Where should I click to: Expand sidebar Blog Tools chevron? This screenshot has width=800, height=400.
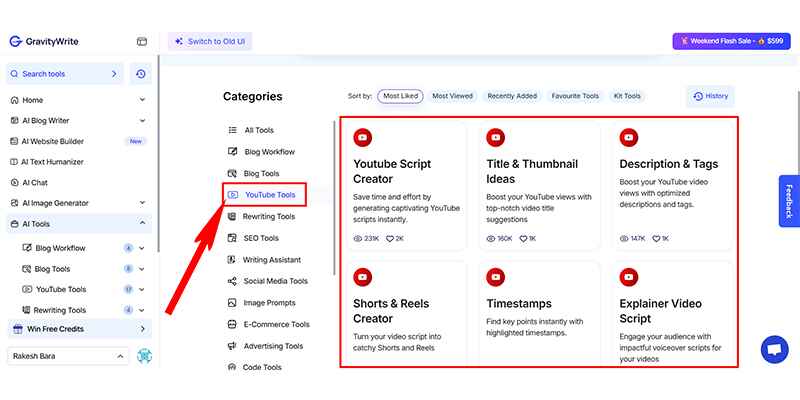141,269
